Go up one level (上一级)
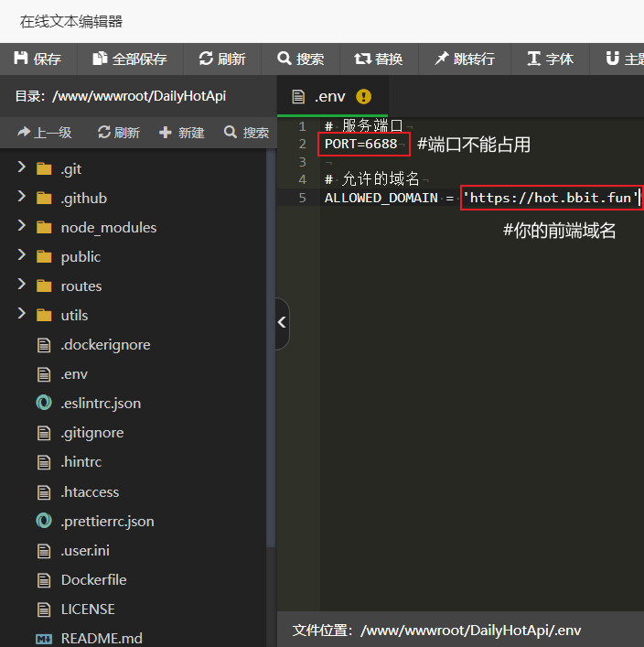Image resolution: width=644 pixels, height=647 pixels. (45, 133)
